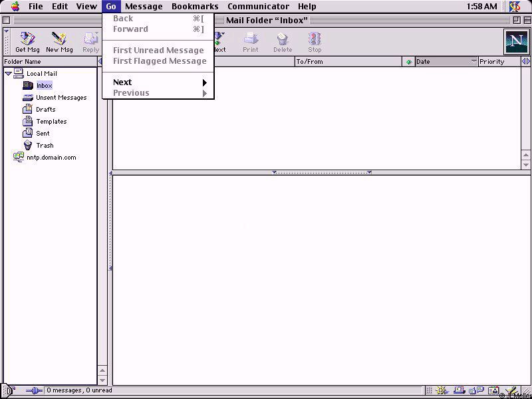Expand the Next submenu

[159, 82]
